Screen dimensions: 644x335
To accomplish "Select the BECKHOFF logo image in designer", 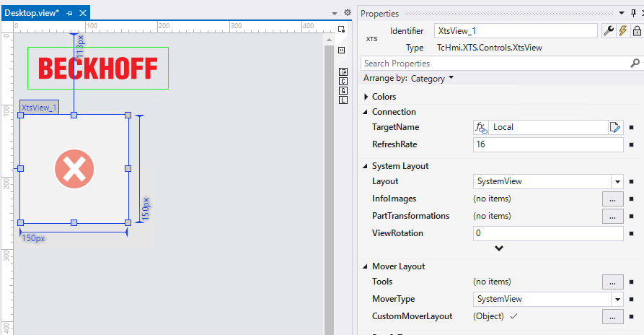I will (x=98, y=69).
